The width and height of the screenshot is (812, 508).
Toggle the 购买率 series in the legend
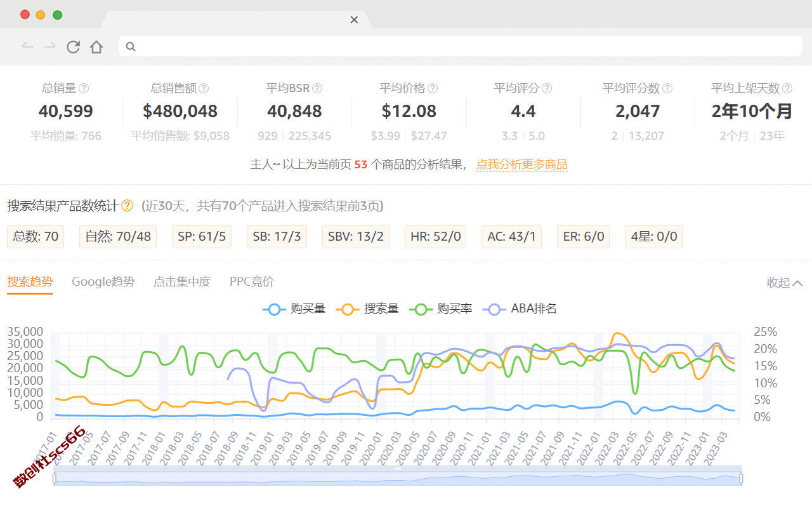click(x=441, y=309)
